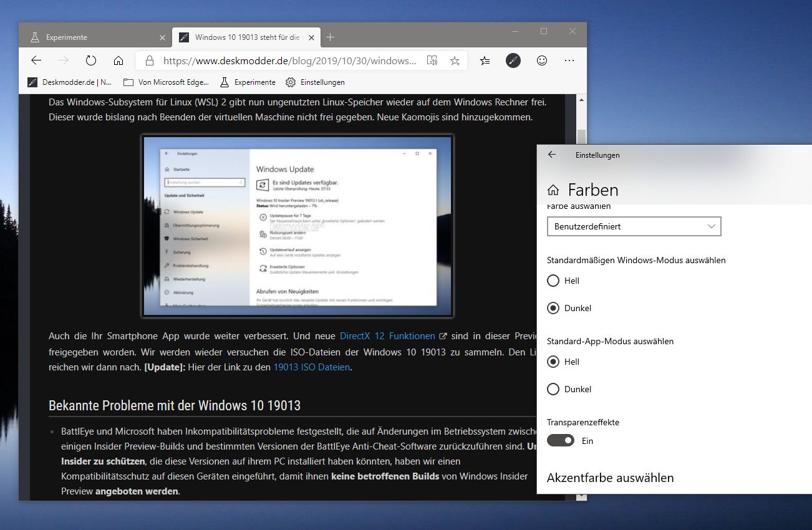Click the Bekannte Probleme heading

click(175, 406)
